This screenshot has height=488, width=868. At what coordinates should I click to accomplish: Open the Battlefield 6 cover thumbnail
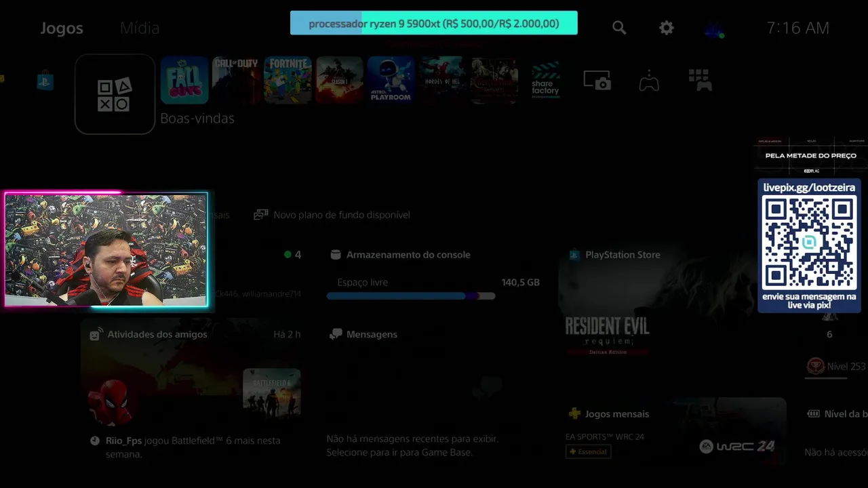(x=271, y=392)
